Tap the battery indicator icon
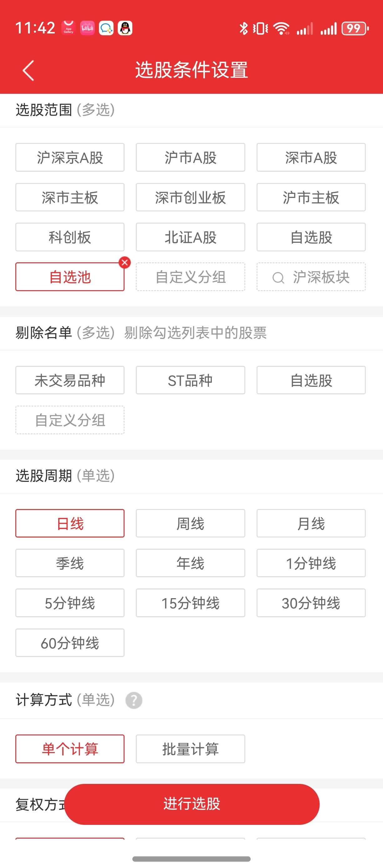Viewport: 383px width, 868px height. [355, 28]
